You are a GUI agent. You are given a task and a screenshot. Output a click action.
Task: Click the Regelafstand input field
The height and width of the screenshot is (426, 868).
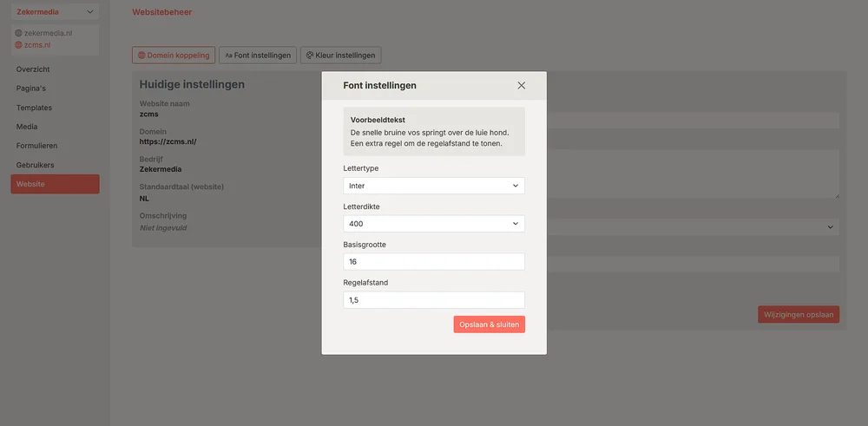point(433,300)
